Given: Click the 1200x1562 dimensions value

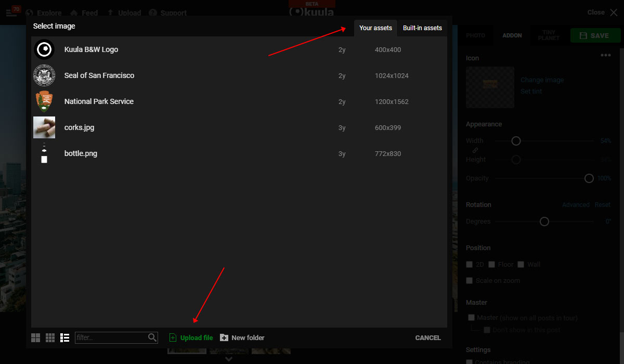Looking at the screenshot, I should click(x=392, y=102).
